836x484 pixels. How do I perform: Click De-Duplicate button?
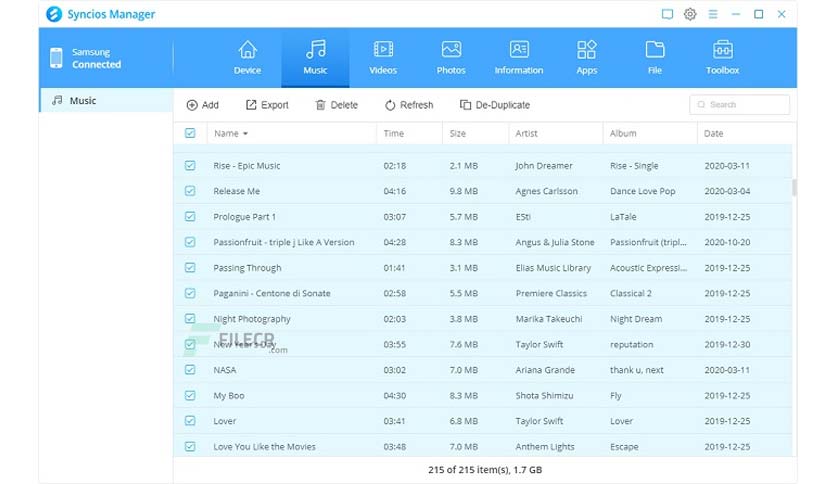coord(495,105)
